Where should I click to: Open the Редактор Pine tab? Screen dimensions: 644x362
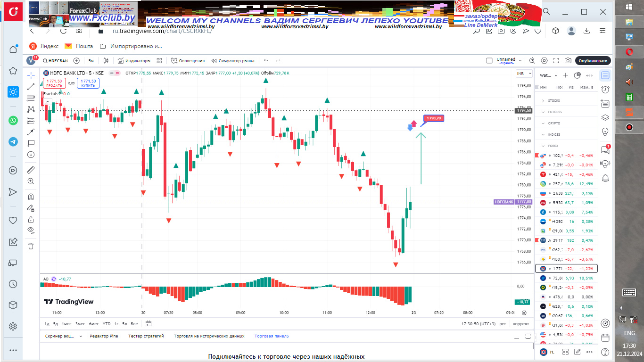(104, 336)
